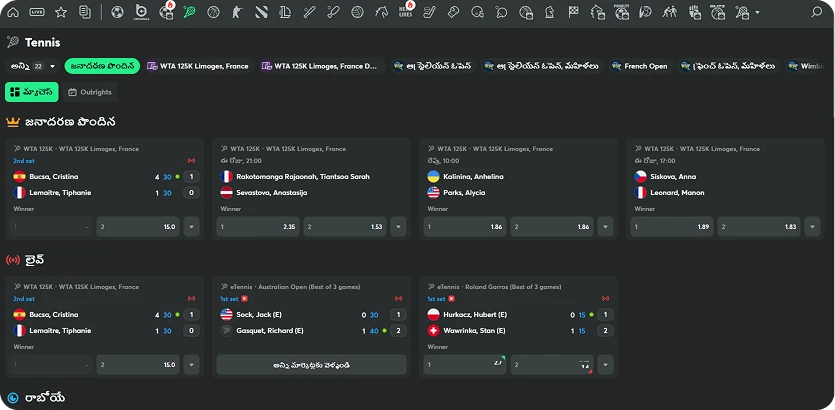This screenshot has width=835, height=410.
Task: Expand more markets for Siskova vs Leonard
Action: click(x=812, y=227)
